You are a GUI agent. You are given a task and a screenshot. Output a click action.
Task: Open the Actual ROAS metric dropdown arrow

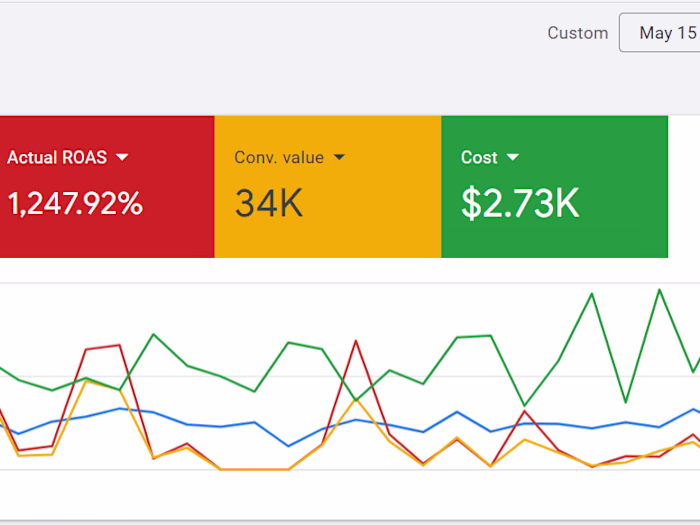[122, 157]
